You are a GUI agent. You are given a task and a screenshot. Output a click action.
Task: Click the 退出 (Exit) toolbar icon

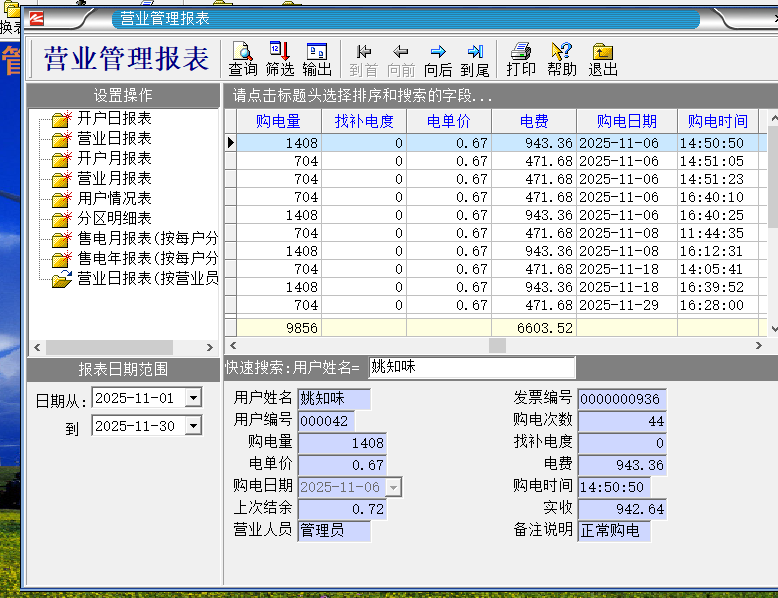(603, 59)
